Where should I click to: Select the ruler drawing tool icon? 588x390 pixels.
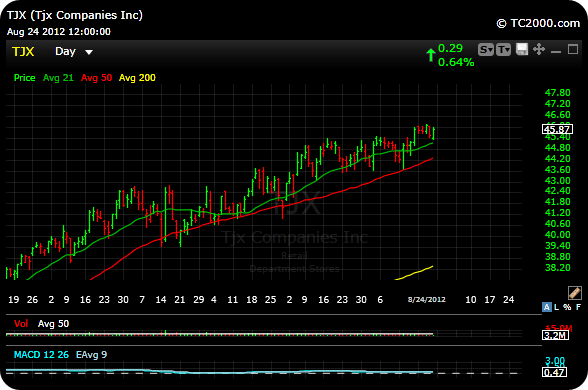click(574, 292)
